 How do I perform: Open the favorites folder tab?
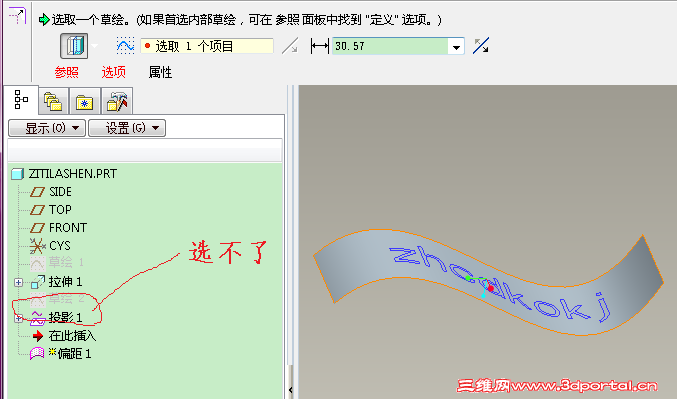pyautogui.click(x=85, y=101)
